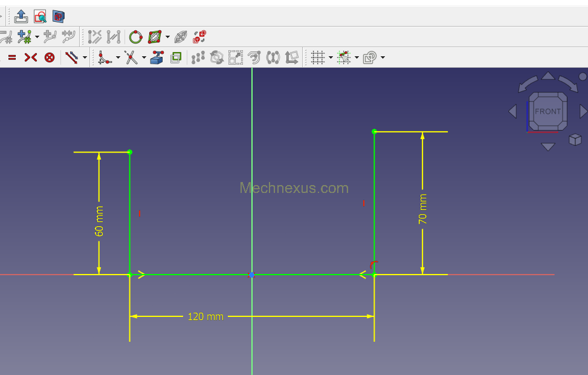Open the snap settings dropdown arrow
Viewport: 588px width, 375px height.
point(357,57)
